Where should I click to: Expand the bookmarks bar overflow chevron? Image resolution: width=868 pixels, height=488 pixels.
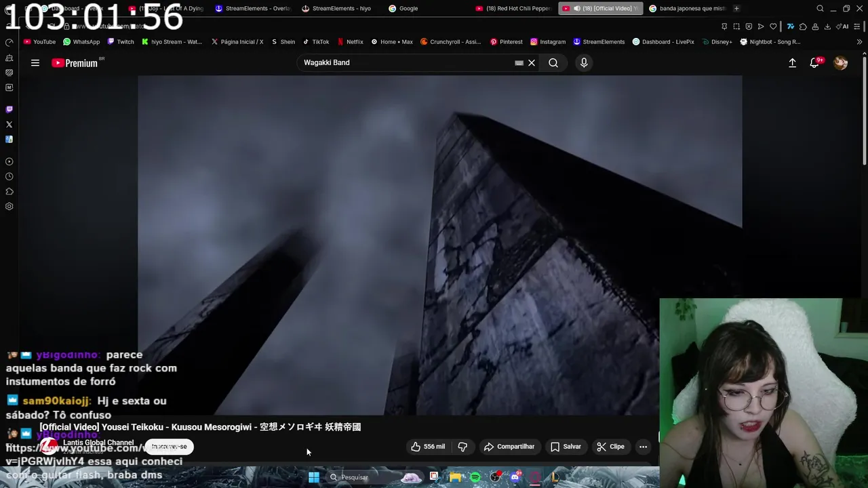coord(859,42)
